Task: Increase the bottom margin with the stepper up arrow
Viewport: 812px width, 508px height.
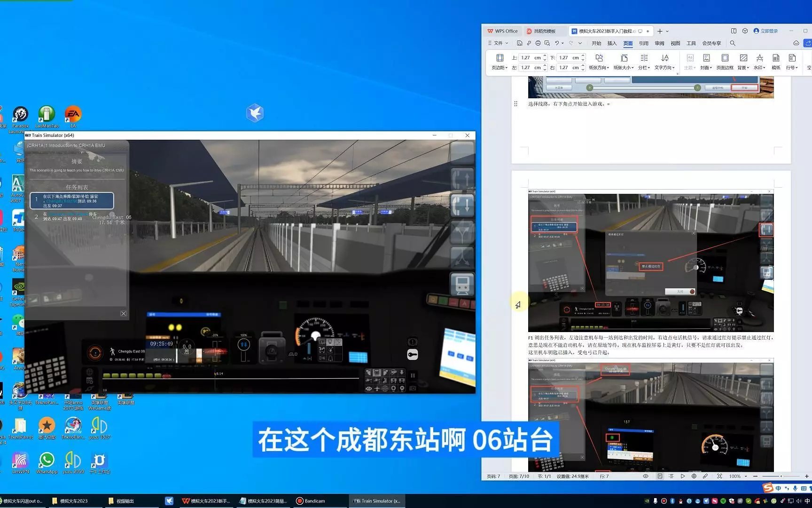Action: pos(583,56)
